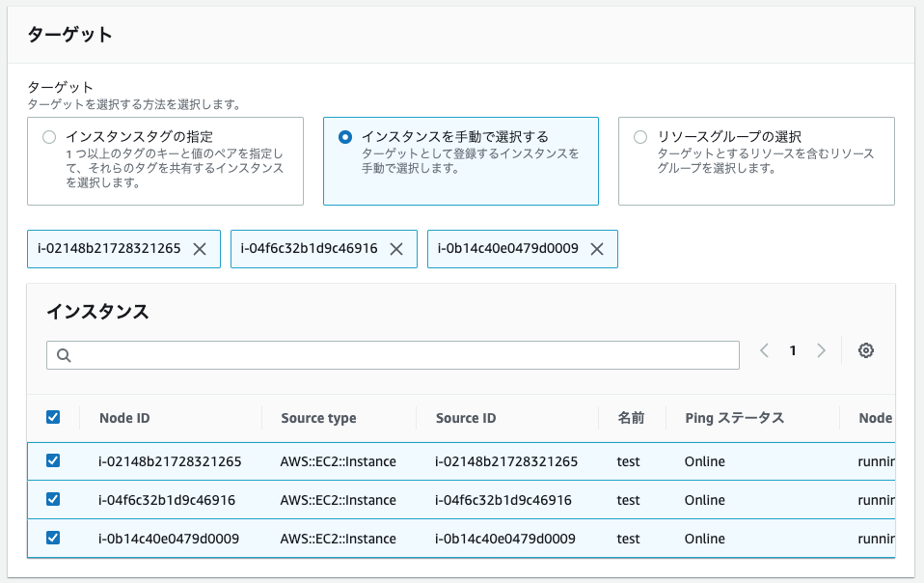The image size is (924, 583).
Task: Sort by the Node ID column
Action: click(x=124, y=418)
